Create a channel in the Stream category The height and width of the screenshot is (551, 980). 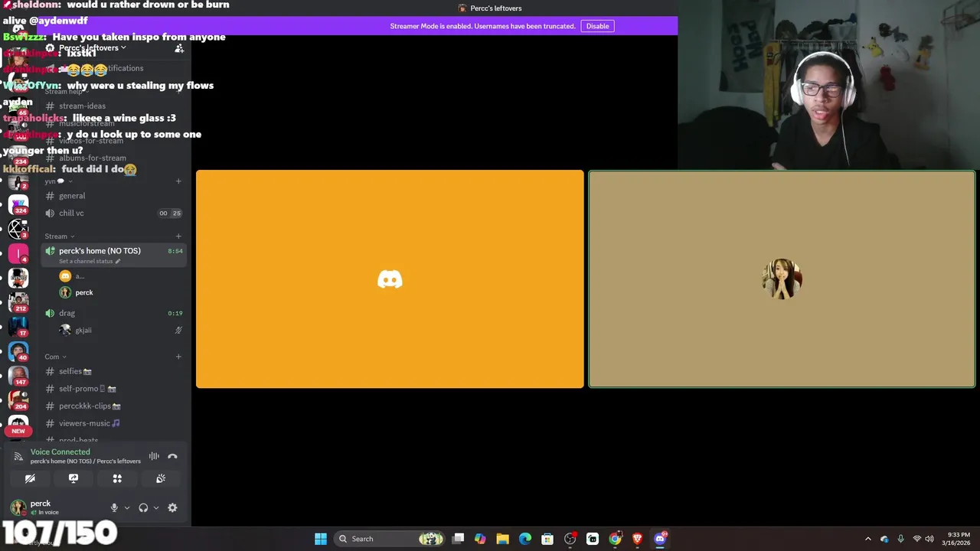click(178, 236)
